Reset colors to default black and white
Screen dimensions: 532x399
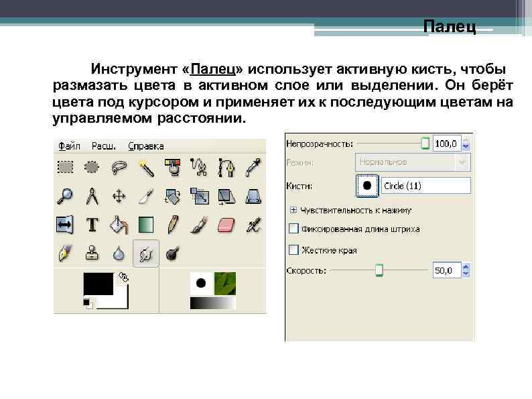(88, 303)
